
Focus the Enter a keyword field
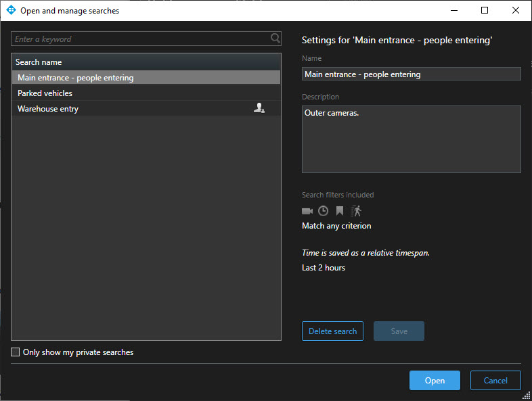(x=139, y=39)
